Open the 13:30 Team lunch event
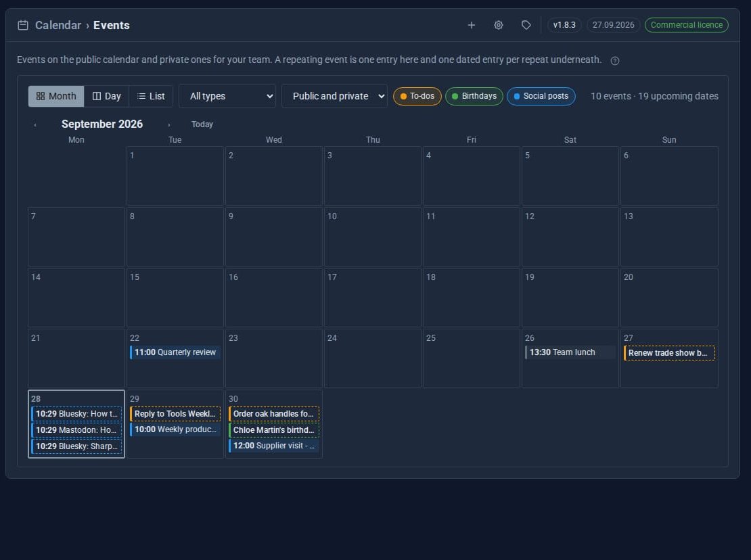The image size is (751, 560). coord(570,352)
